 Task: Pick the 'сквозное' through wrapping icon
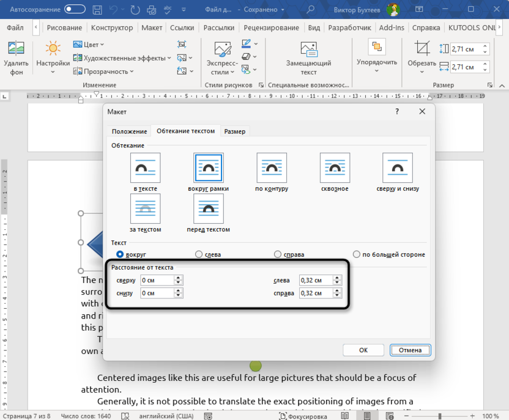335,168
